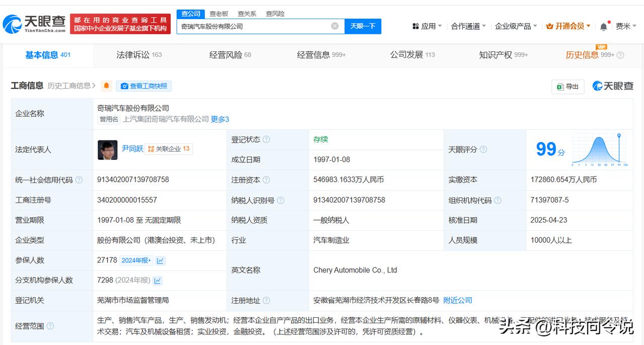Open help icon next to 统一社会信用代码

[79, 180]
